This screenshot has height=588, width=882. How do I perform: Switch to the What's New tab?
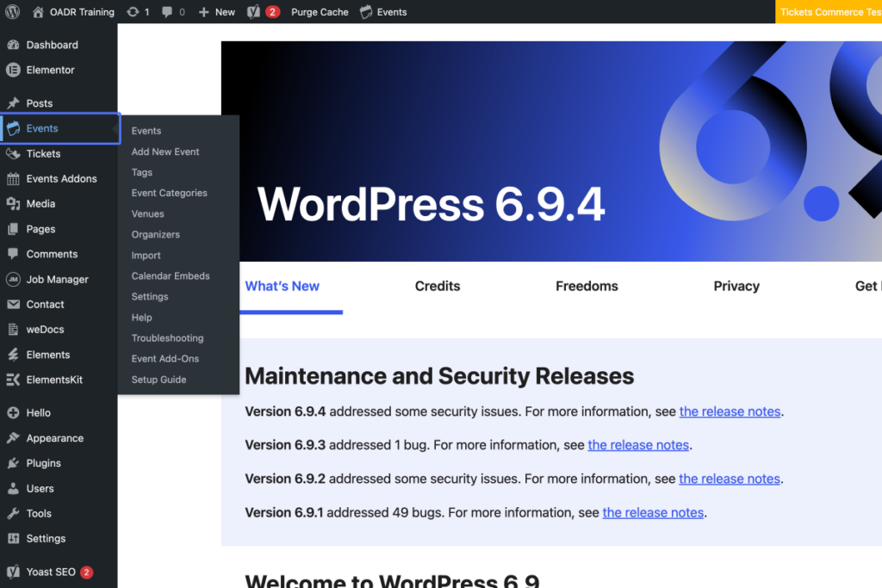click(x=283, y=286)
